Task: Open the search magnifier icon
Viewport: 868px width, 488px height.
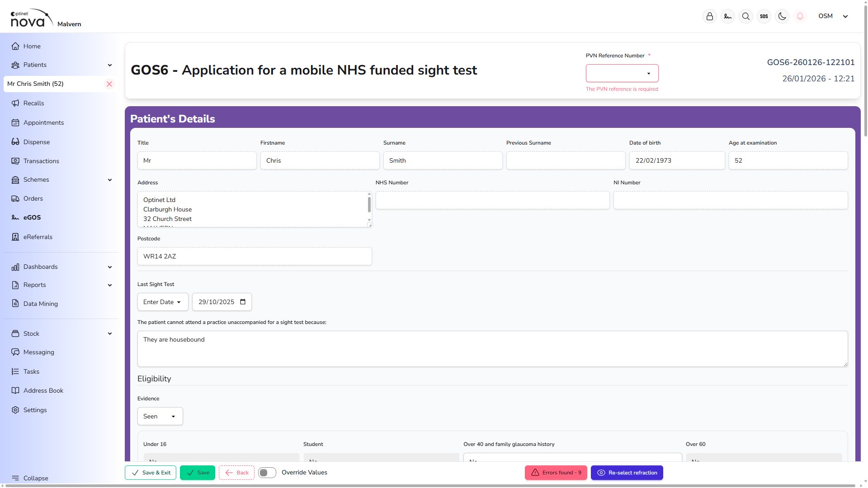Action: point(746,16)
